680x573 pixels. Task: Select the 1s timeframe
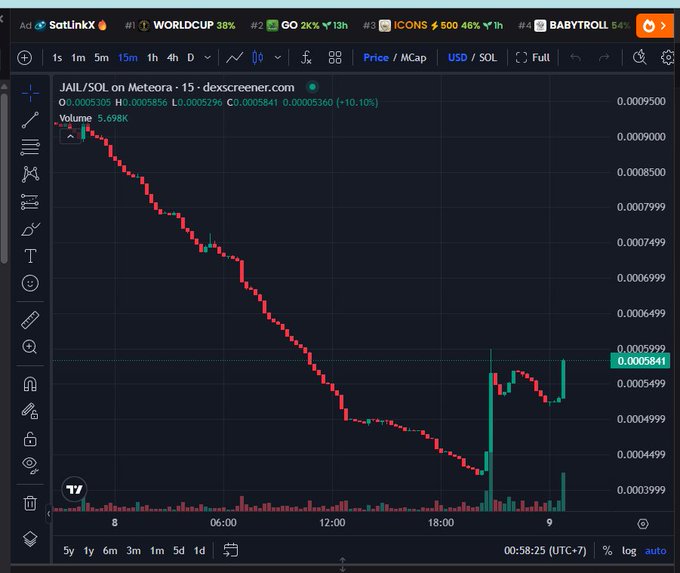coord(57,58)
